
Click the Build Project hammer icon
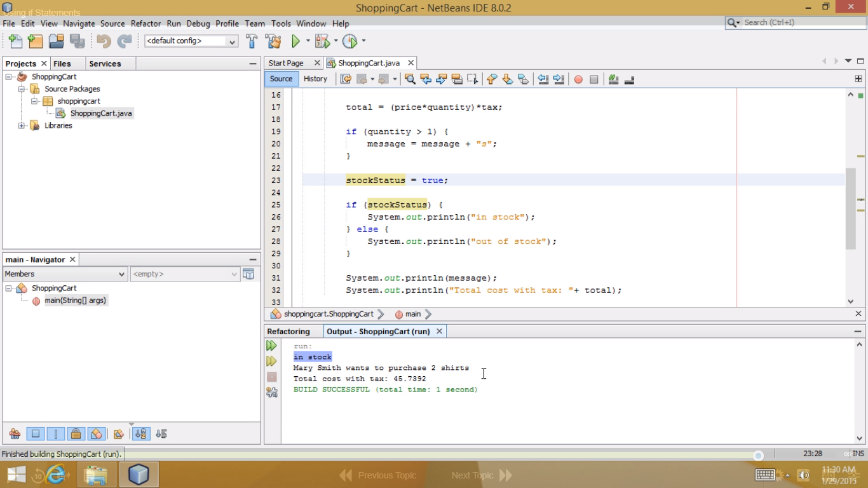tap(252, 41)
